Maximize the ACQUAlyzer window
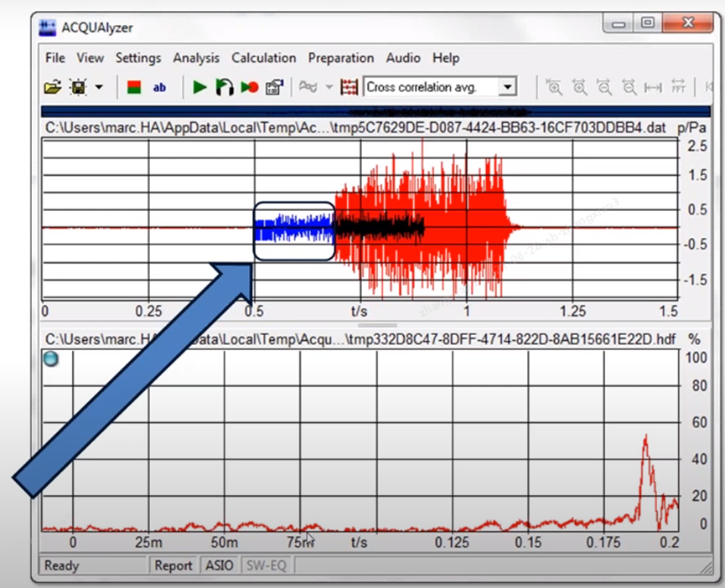725x588 pixels. click(647, 22)
